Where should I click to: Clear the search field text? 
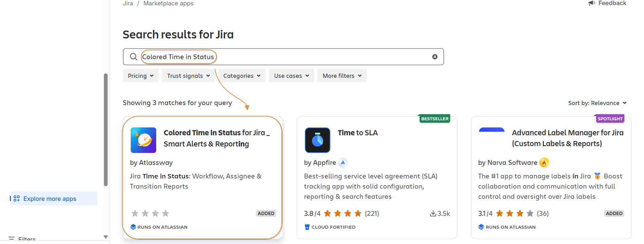[435, 57]
